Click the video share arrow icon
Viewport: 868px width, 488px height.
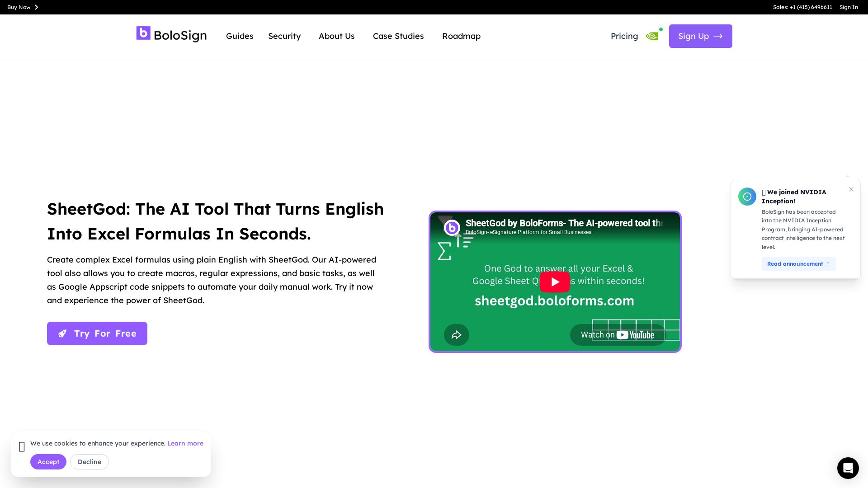coord(457,335)
